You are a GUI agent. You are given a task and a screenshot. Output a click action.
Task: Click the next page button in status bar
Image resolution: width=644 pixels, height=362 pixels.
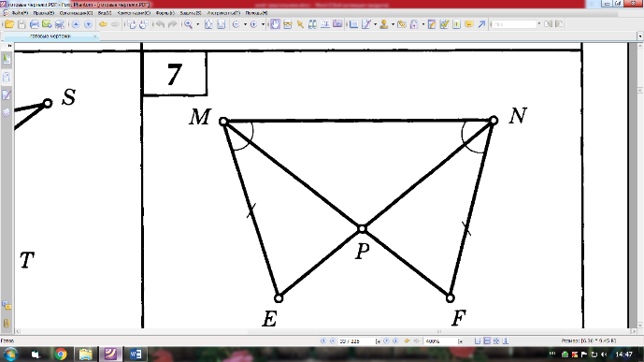[386, 341]
